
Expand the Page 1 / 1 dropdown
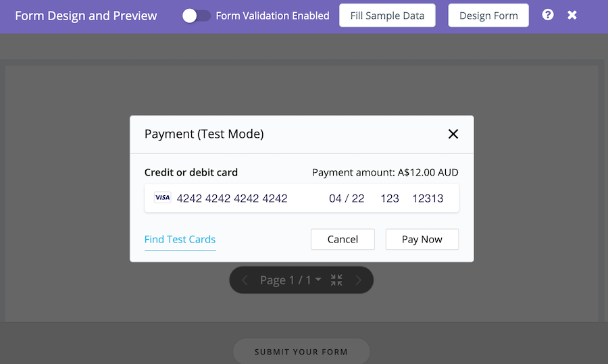(x=290, y=280)
